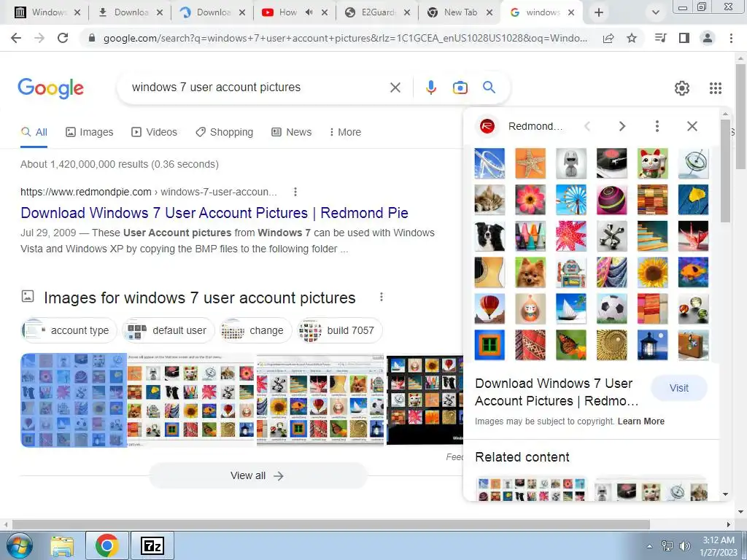This screenshot has height=560, width=747.
Task: Mute the YouTube How tab audio
Action: pyautogui.click(x=309, y=12)
